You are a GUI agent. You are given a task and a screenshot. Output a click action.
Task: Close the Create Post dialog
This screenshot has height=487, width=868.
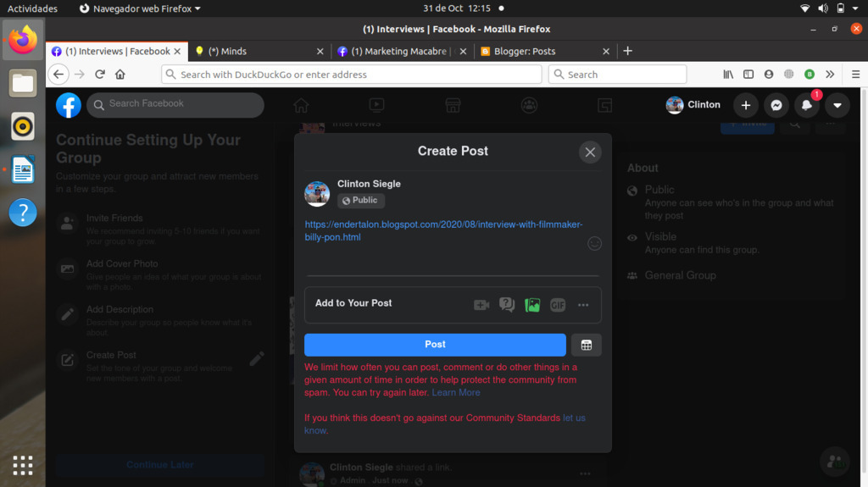point(590,152)
